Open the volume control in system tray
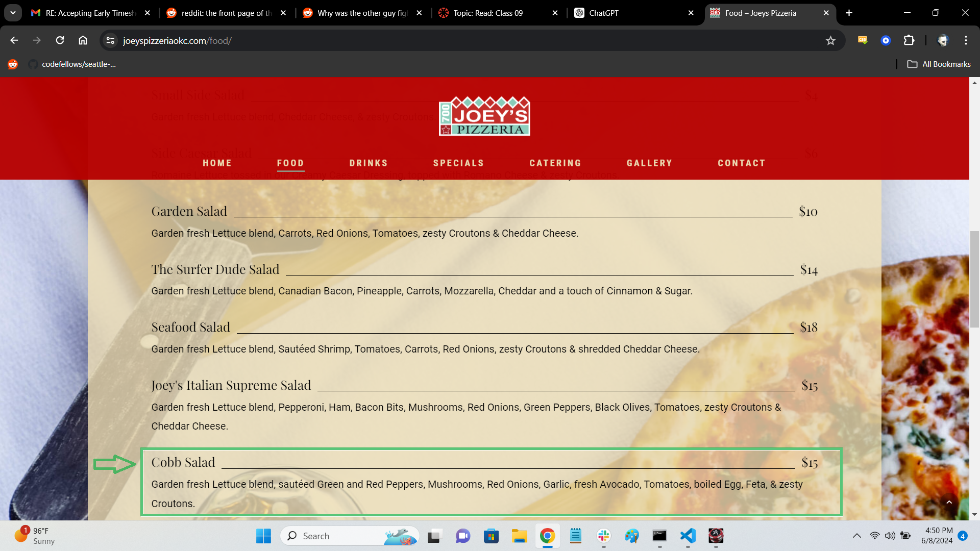Image resolution: width=980 pixels, height=551 pixels. pyautogui.click(x=890, y=536)
